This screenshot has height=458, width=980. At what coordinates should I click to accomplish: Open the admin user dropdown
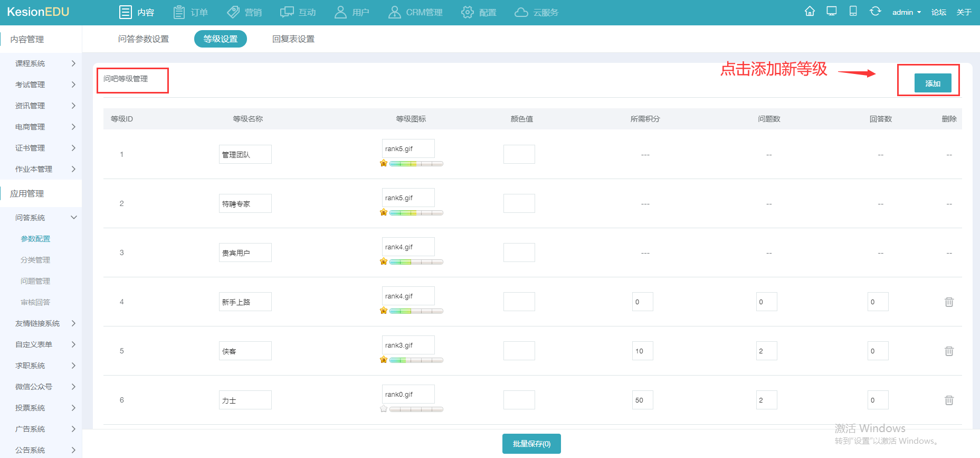click(x=906, y=12)
